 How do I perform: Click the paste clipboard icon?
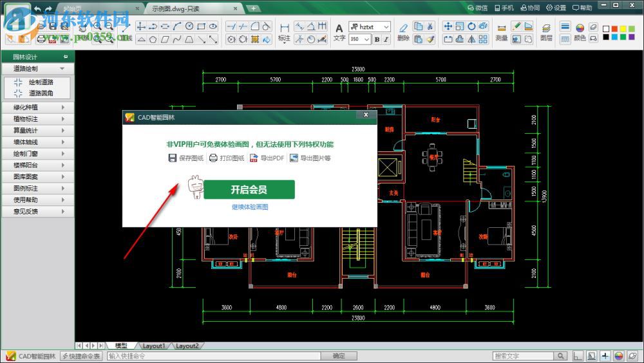(419, 39)
